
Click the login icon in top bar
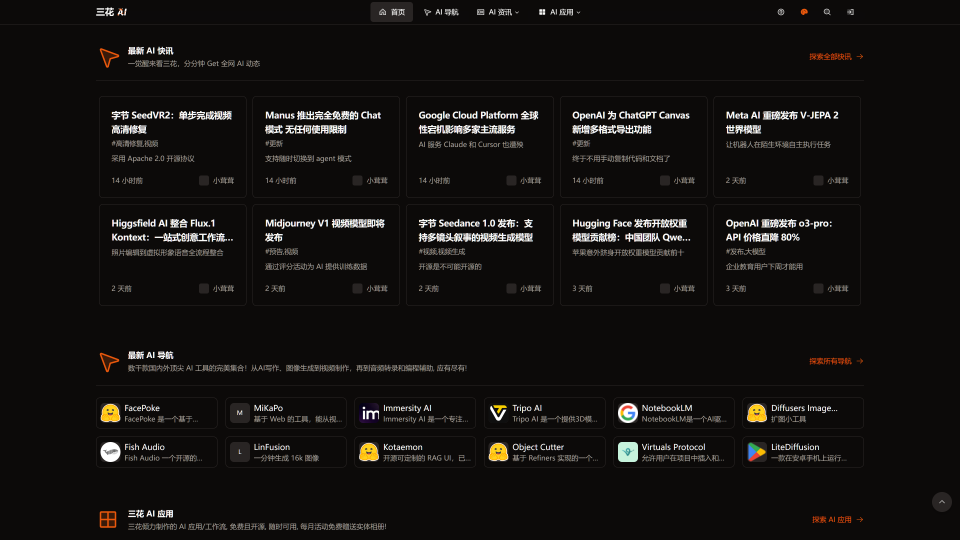850,12
